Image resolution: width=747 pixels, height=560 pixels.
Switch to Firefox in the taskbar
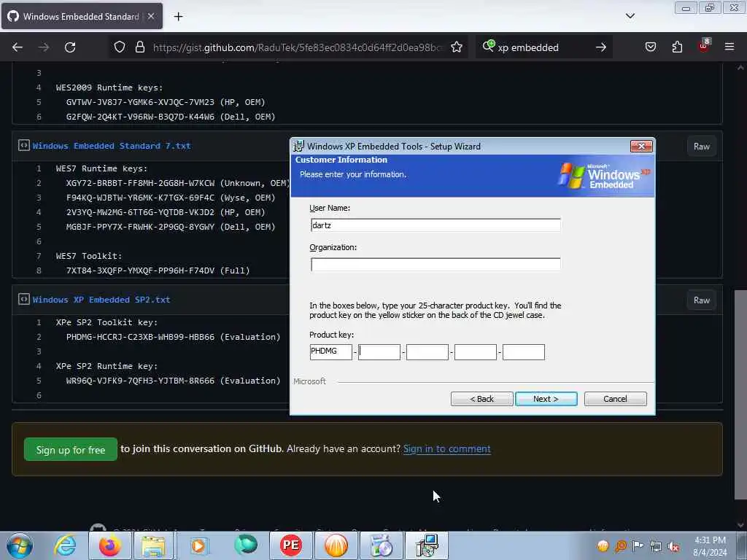[x=109, y=545]
